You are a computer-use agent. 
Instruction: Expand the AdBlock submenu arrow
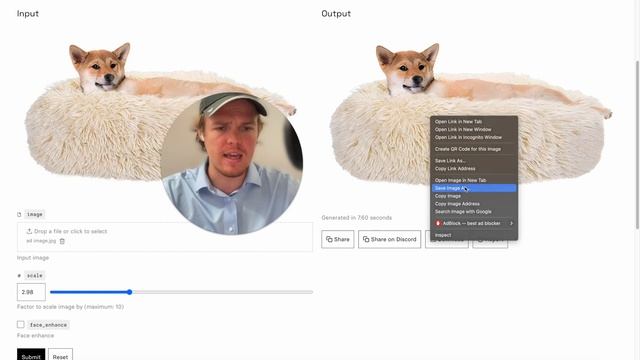511,223
